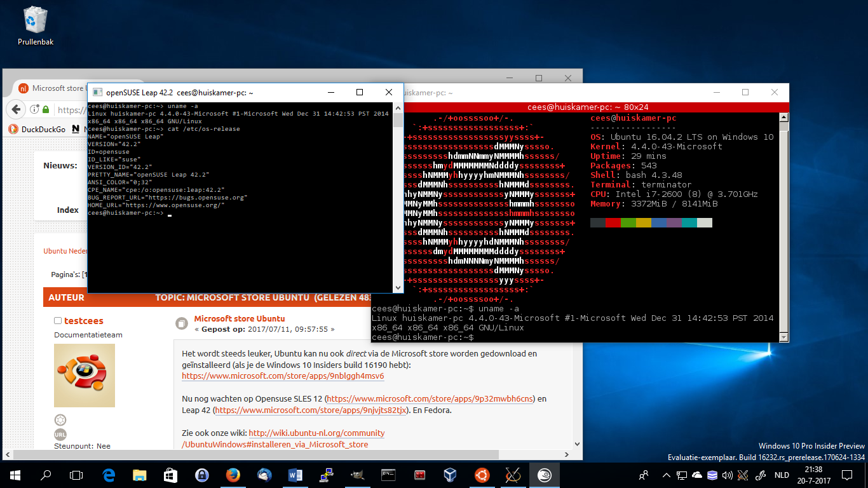Open network status tray icon
This screenshot has height=488, width=868.
click(x=681, y=475)
